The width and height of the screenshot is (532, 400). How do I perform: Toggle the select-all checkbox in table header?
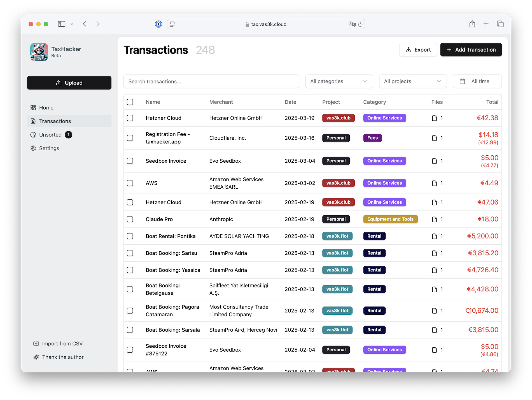(x=130, y=102)
